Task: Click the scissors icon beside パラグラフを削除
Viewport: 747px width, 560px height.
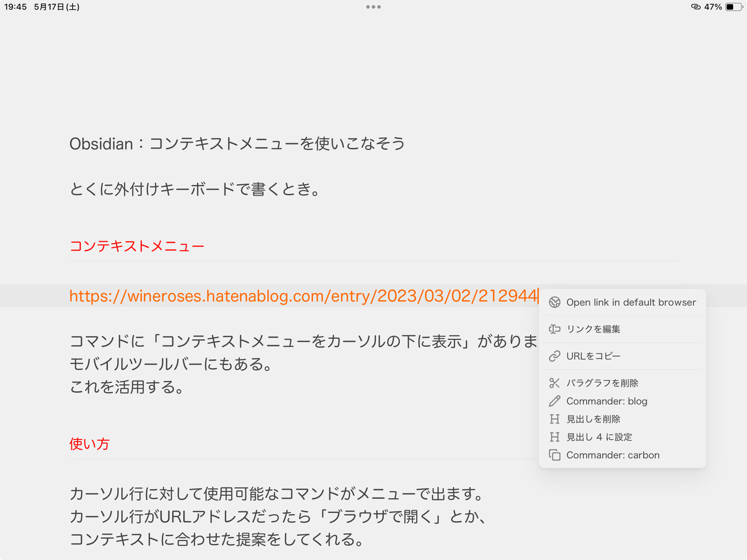Action: point(555,383)
